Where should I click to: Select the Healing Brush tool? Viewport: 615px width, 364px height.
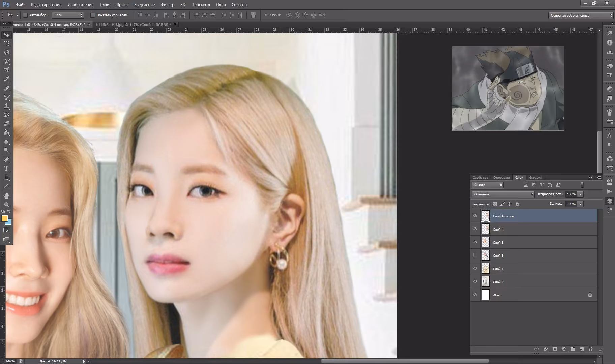pos(6,89)
